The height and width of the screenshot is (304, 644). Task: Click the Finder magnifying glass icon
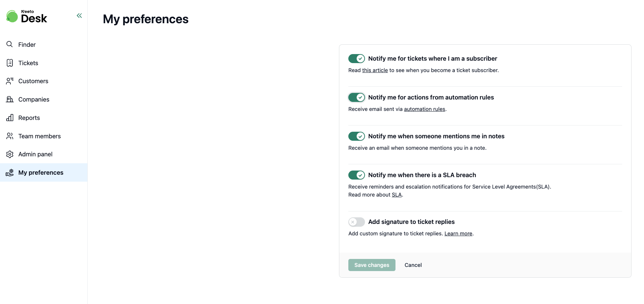click(x=10, y=44)
